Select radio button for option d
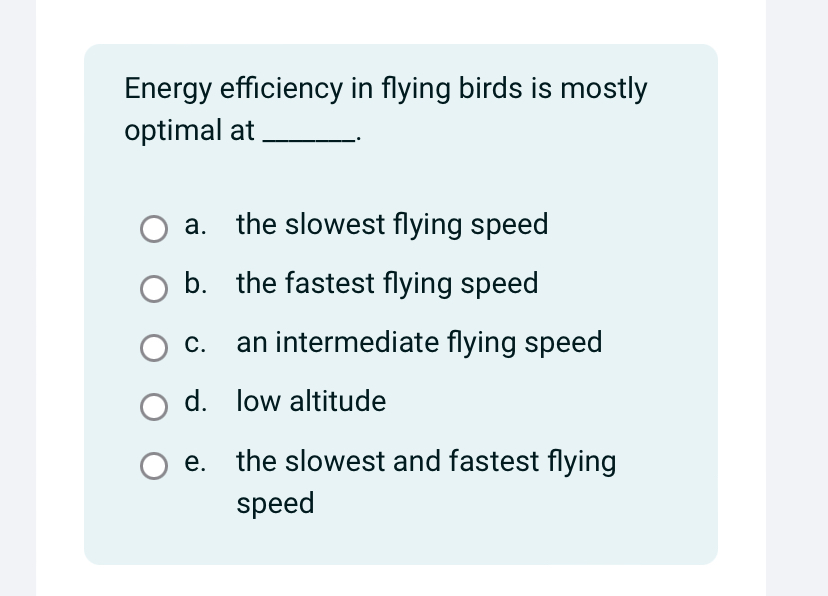This screenshot has height=596, width=828. 154,407
